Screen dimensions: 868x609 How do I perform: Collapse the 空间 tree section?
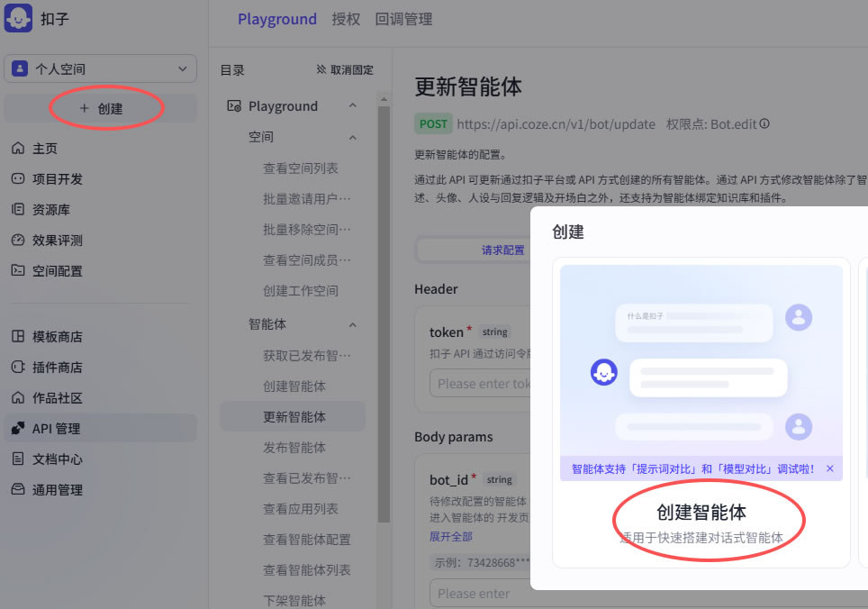tap(353, 138)
